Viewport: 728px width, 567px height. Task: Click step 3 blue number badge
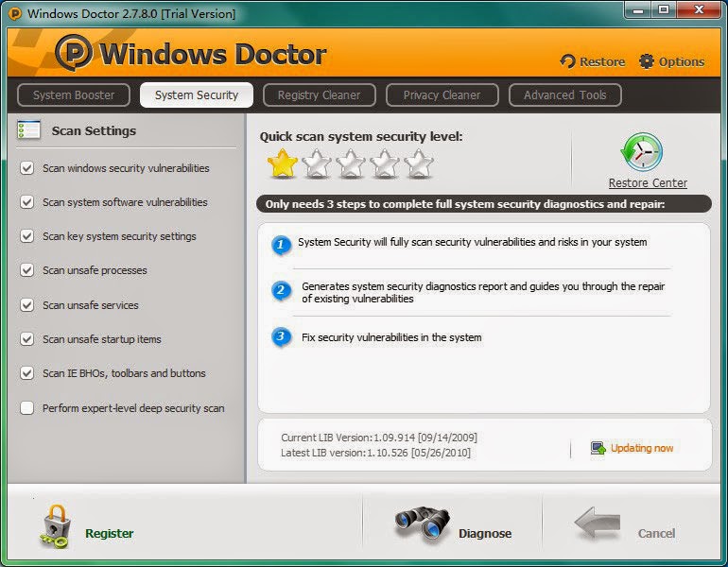281,336
